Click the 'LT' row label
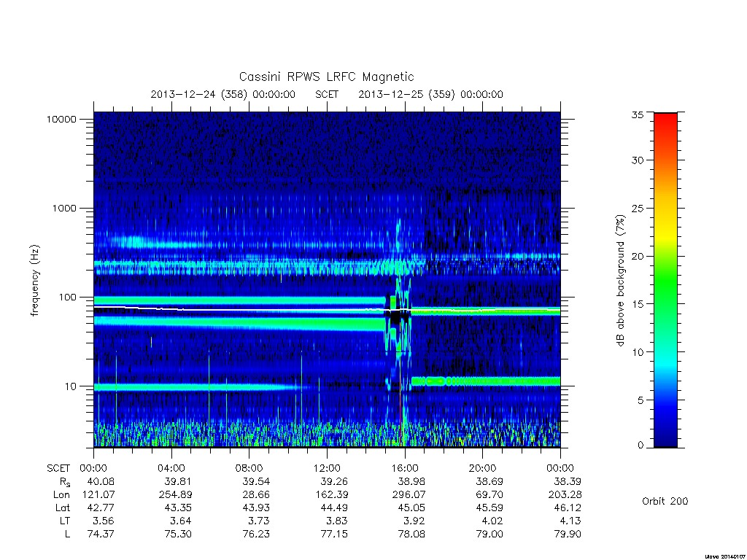Viewport: 747px width, 560px height. coord(65,521)
